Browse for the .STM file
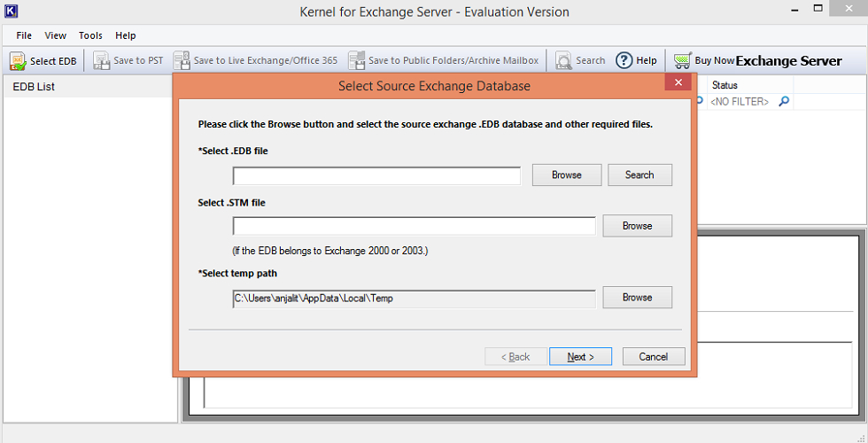 (x=637, y=226)
